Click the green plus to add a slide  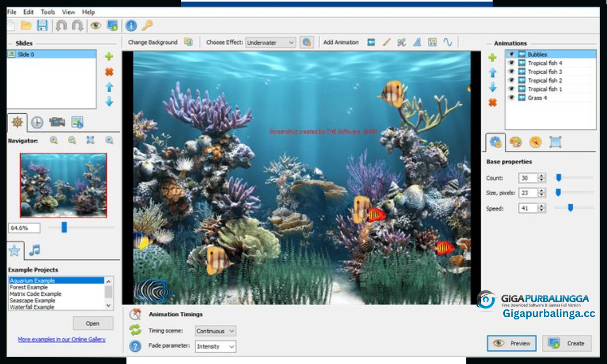[x=109, y=57]
